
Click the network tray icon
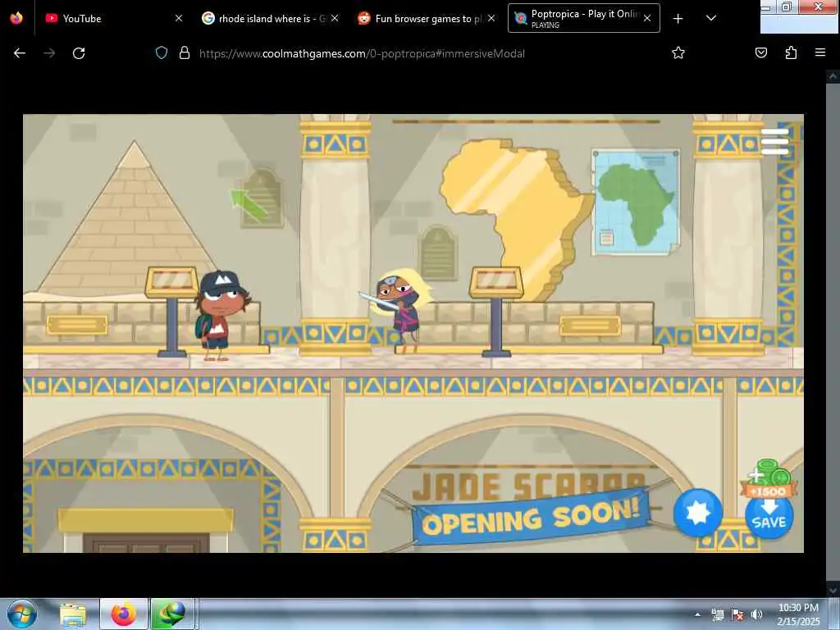point(717,614)
